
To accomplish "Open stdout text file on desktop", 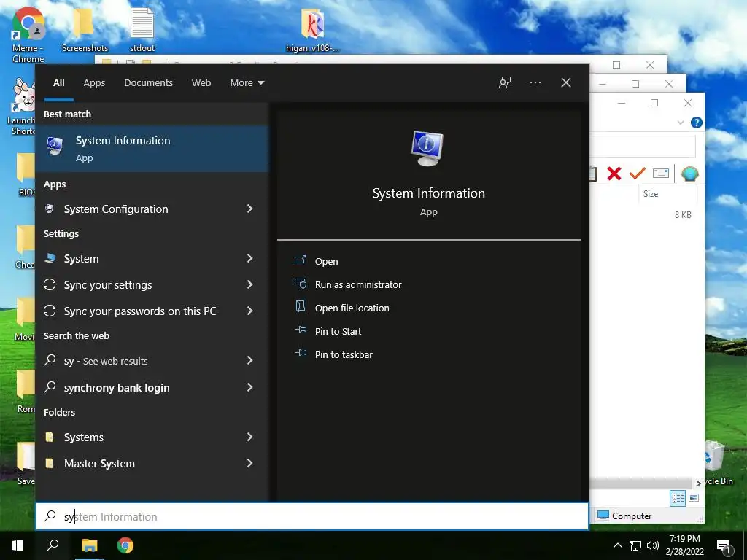I will click(142, 29).
